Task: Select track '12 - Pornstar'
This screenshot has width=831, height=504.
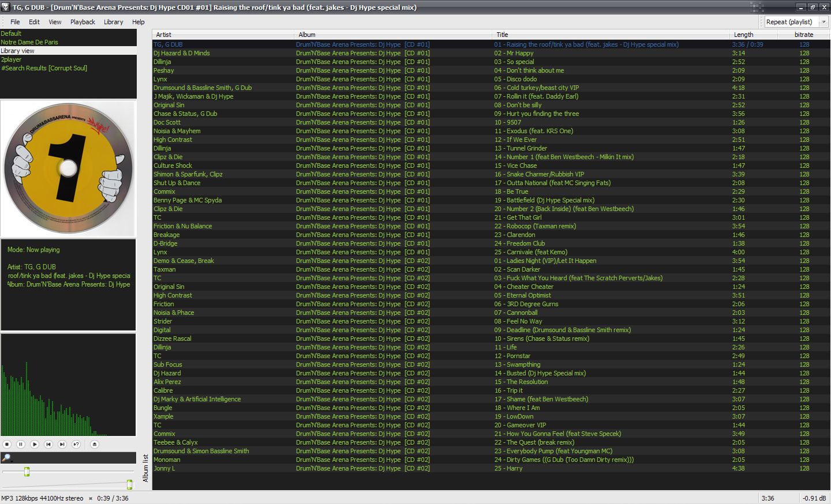Action: click(x=512, y=356)
